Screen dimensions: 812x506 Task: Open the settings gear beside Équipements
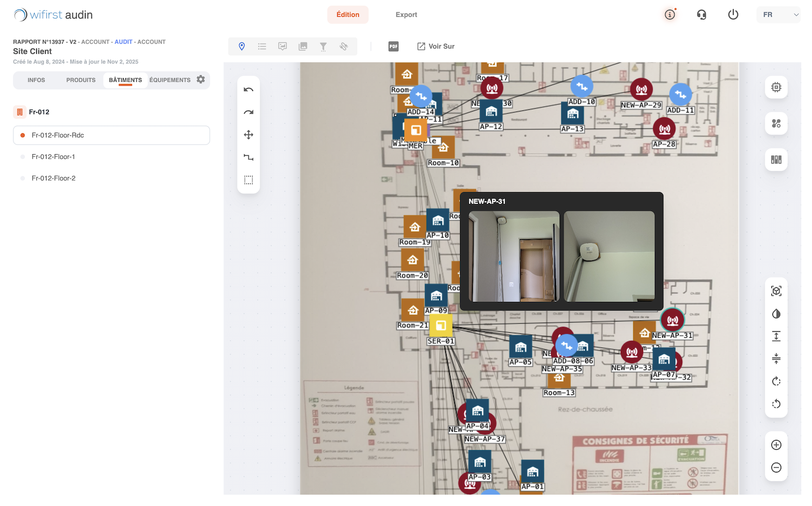coord(201,80)
